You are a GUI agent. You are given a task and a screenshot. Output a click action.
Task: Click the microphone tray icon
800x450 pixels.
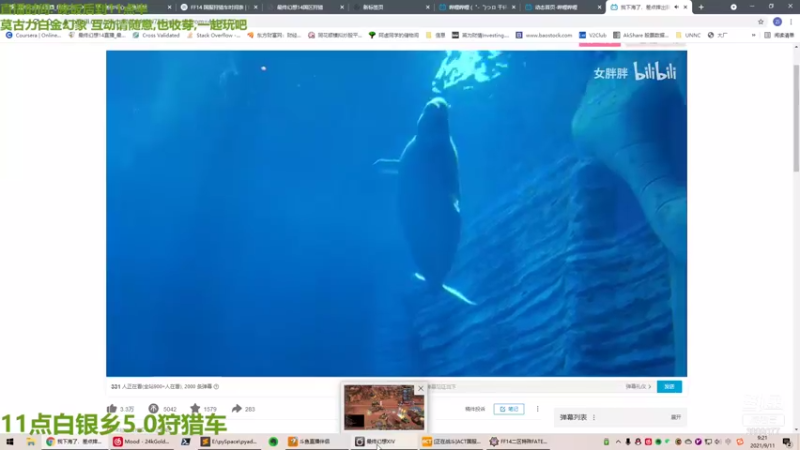(628, 442)
